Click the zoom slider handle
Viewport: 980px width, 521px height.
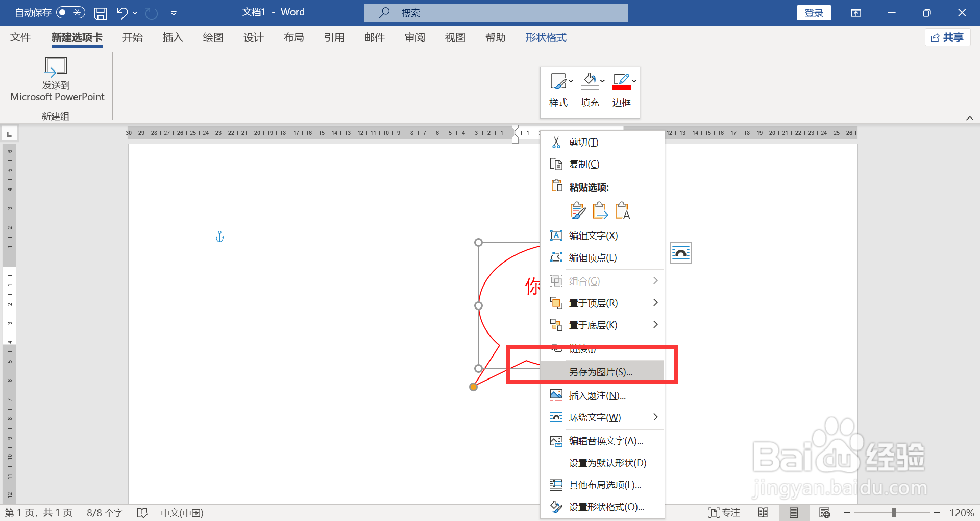tap(894, 512)
